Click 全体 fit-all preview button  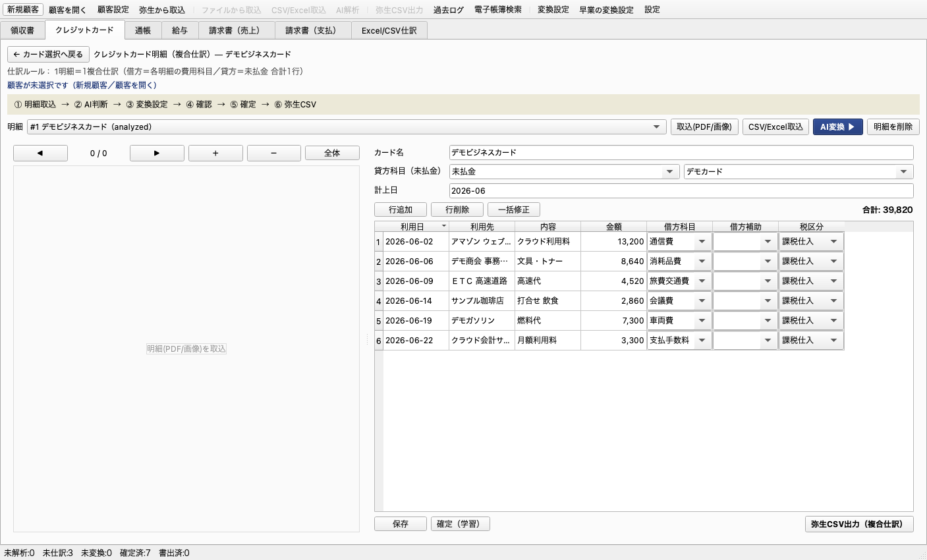[332, 153]
